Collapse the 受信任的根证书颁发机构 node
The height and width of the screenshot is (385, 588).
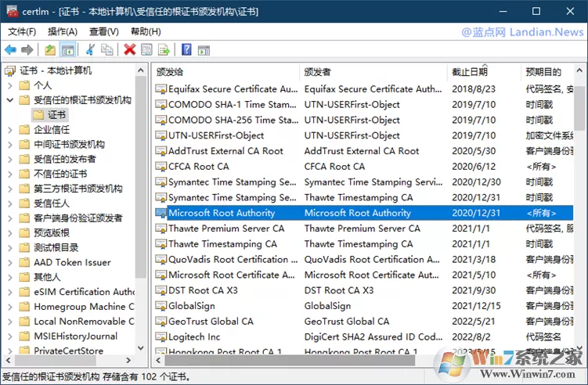[10, 100]
